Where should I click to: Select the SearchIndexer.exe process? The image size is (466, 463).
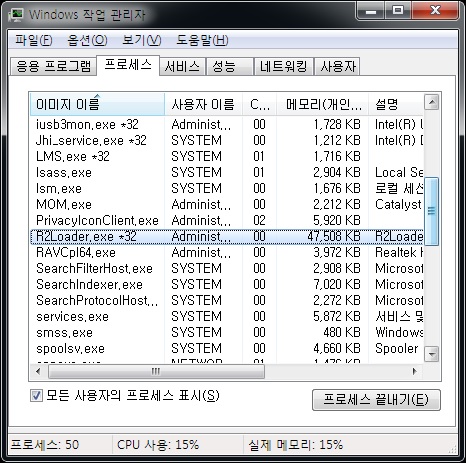227,285
